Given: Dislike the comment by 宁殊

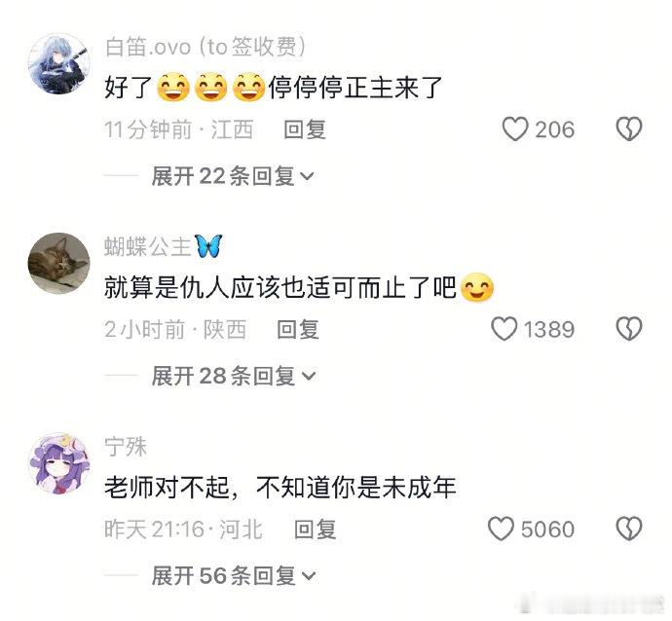Looking at the screenshot, I should (x=629, y=529).
